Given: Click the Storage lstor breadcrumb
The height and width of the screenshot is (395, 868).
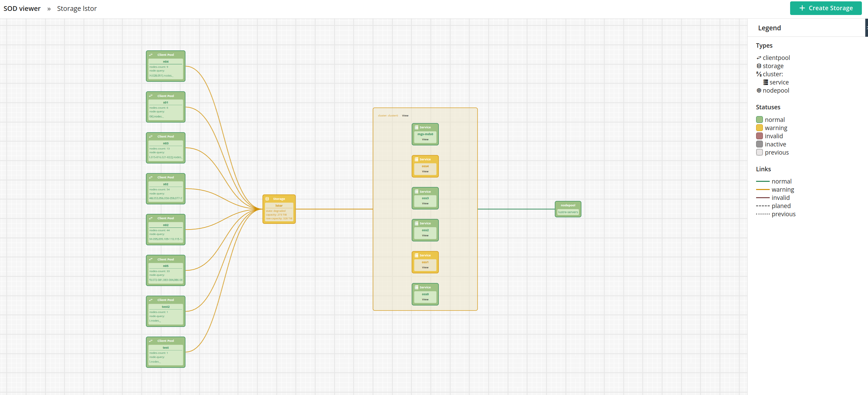Looking at the screenshot, I should [77, 9].
